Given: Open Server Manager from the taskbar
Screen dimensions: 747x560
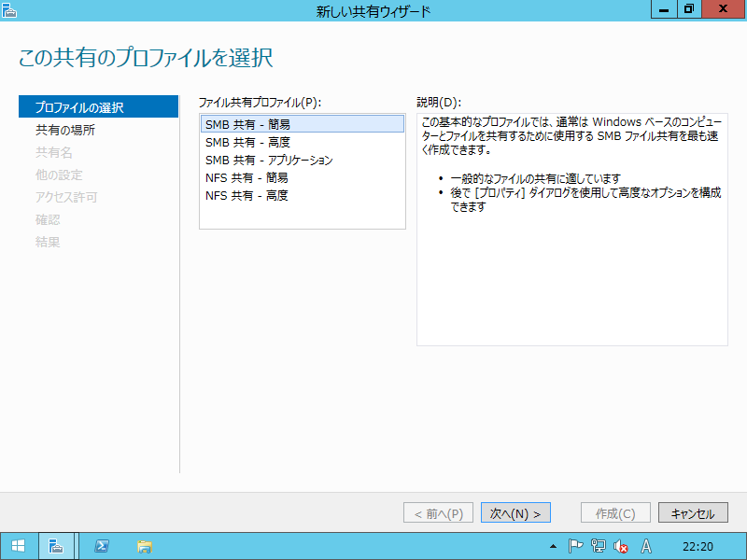Looking at the screenshot, I should [56, 546].
